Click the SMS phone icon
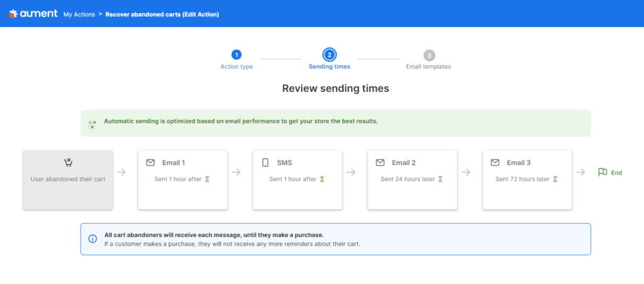644x284 pixels. 265,162
